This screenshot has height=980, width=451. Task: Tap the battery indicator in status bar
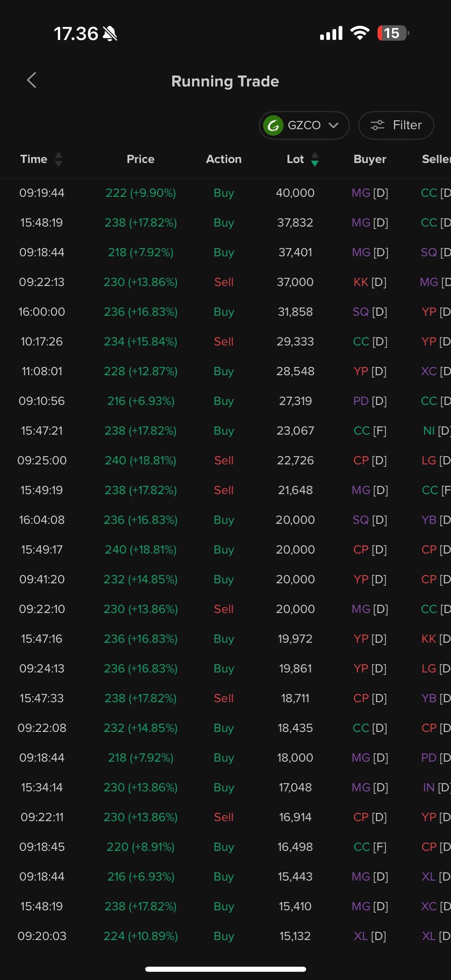pos(393,33)
